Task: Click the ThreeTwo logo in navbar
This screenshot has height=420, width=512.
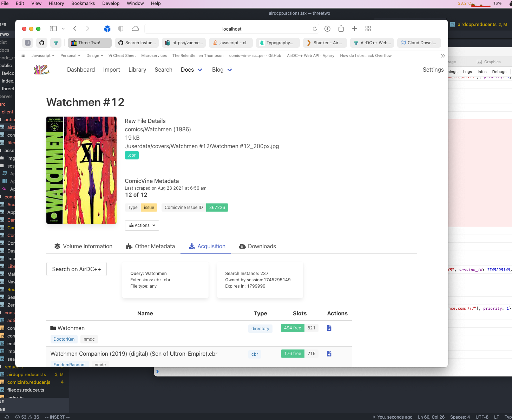Action: coord(41,70)
